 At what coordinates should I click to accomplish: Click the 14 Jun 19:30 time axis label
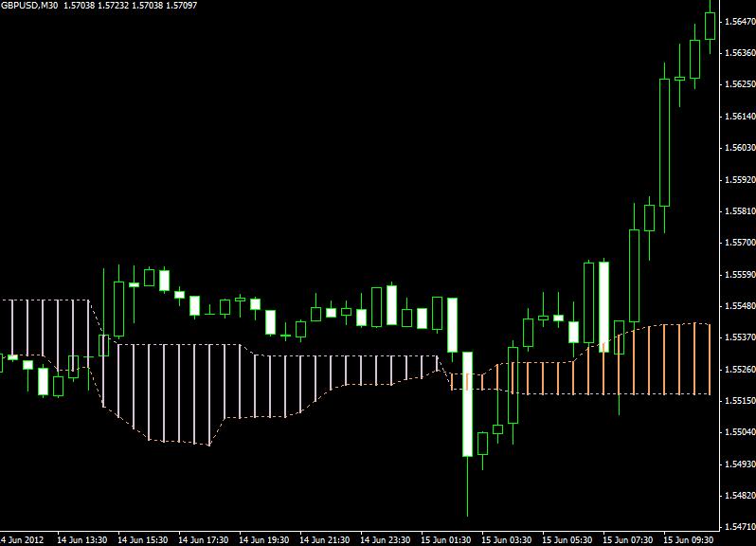264,540
